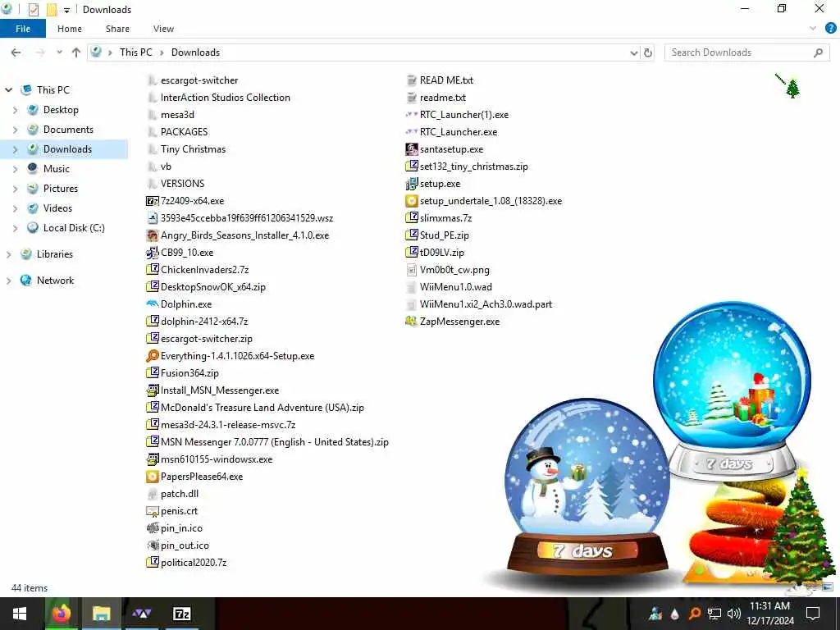
Task: Click the File Explorer taskbar icon
Action: pos(101,614)
